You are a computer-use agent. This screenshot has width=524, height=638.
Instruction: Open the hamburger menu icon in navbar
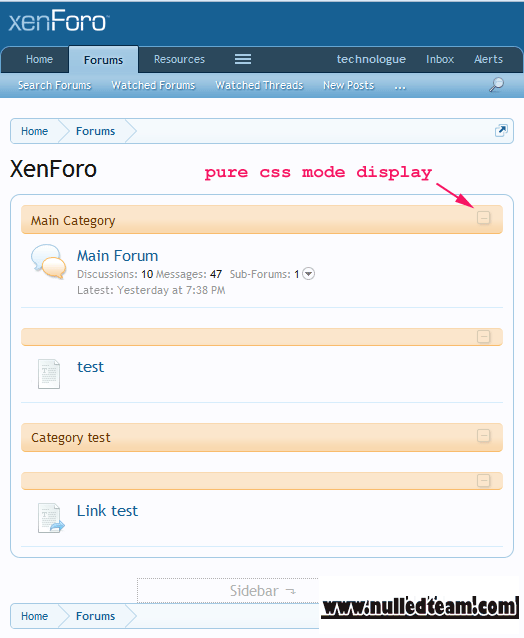tap(243, 59)
